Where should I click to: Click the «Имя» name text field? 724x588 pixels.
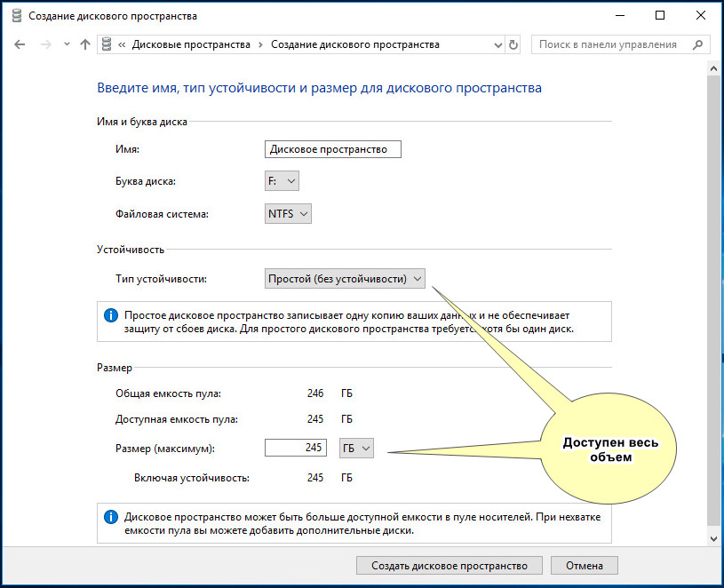333,149
